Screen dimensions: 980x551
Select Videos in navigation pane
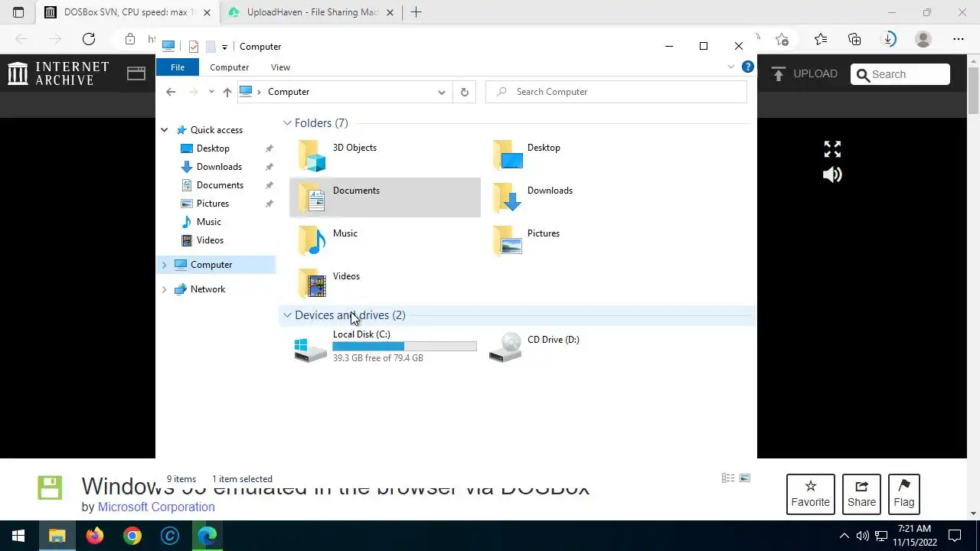210,240
